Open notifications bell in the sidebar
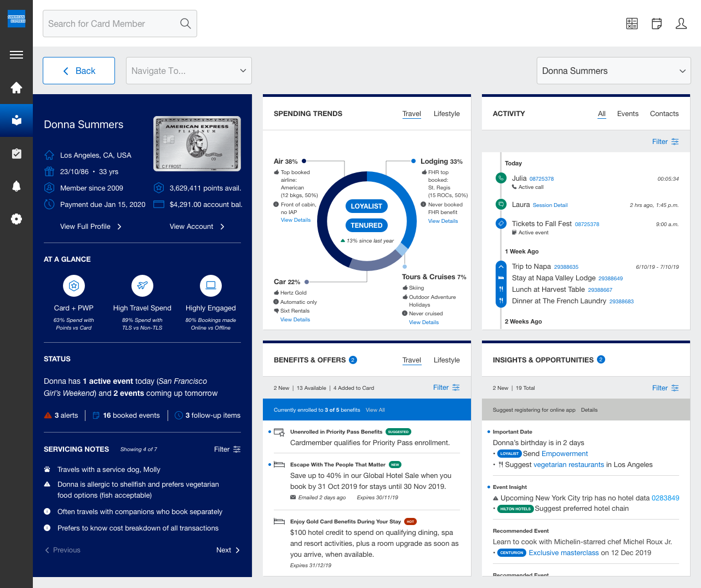 [16, 186]
